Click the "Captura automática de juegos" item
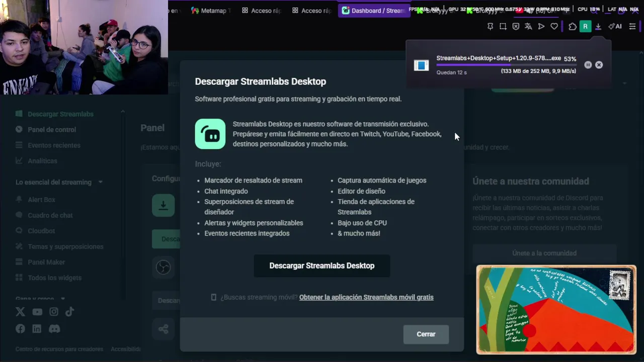This screenshot has width=644, height=362. tap(382, 180)
